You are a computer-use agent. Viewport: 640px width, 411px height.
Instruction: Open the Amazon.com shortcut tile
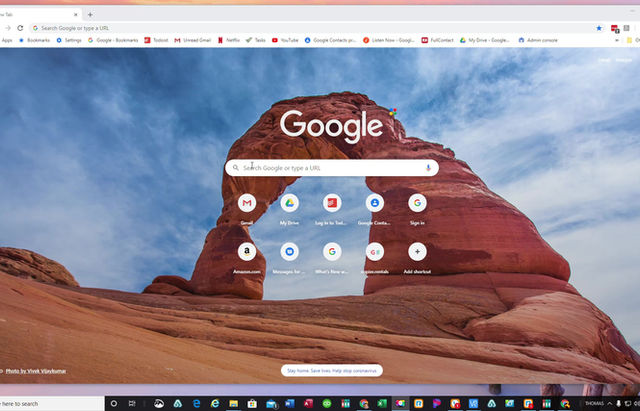point(247,252)
